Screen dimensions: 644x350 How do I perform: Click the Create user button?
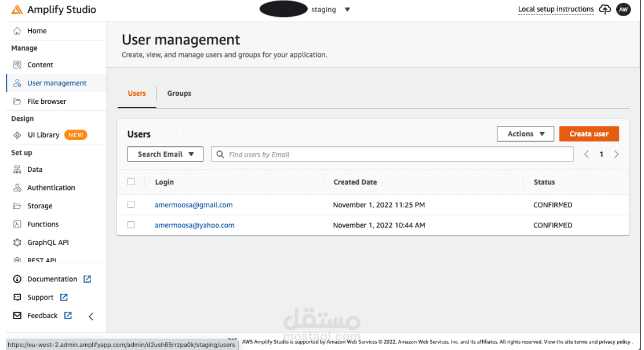tap(589, 134)
